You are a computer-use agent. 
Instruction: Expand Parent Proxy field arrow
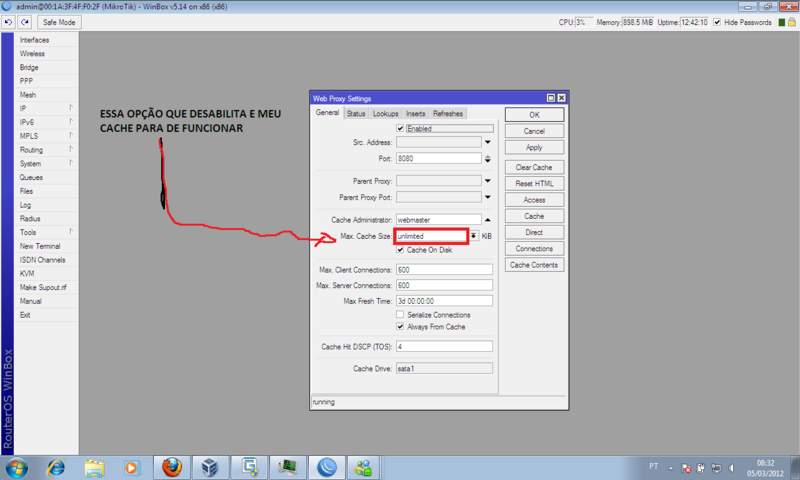pyautogui.click(x=488, y=181)
